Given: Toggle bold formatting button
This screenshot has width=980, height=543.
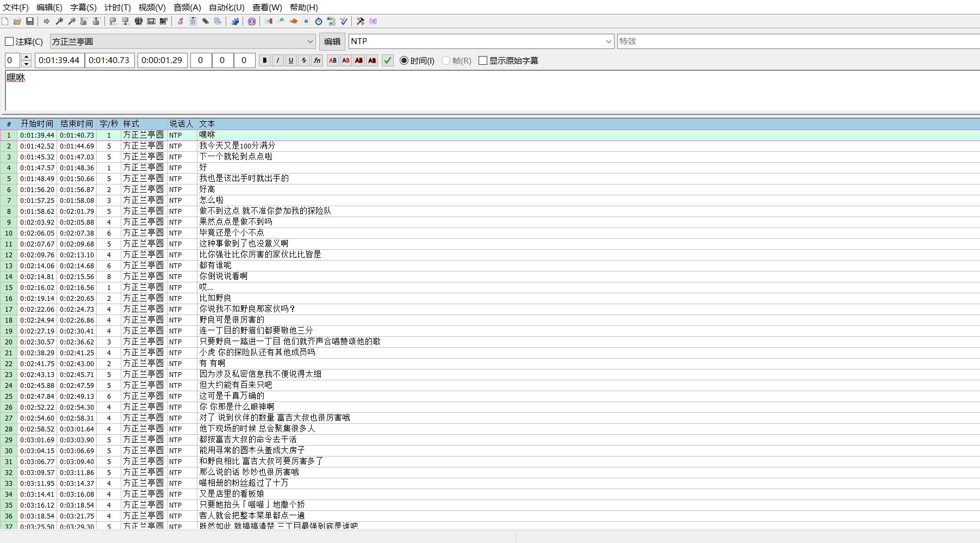Looking at the screenshot, I should [265, 60].
